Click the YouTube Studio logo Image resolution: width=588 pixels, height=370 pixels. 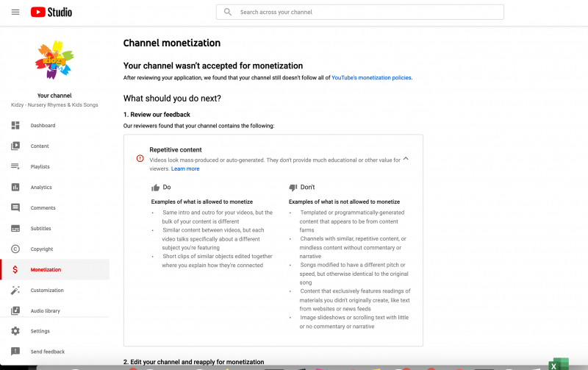(x=51, y=12)
